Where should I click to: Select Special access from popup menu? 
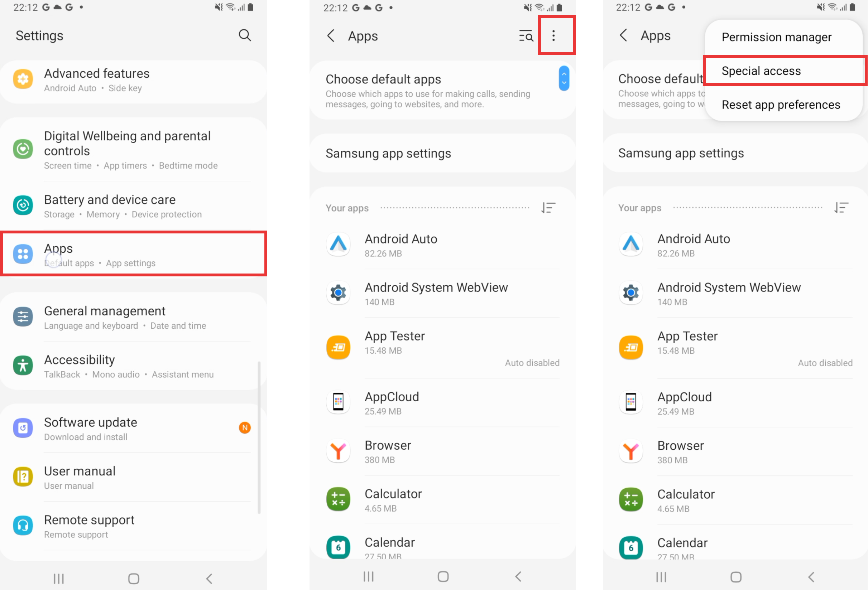(x=785, y=71)
